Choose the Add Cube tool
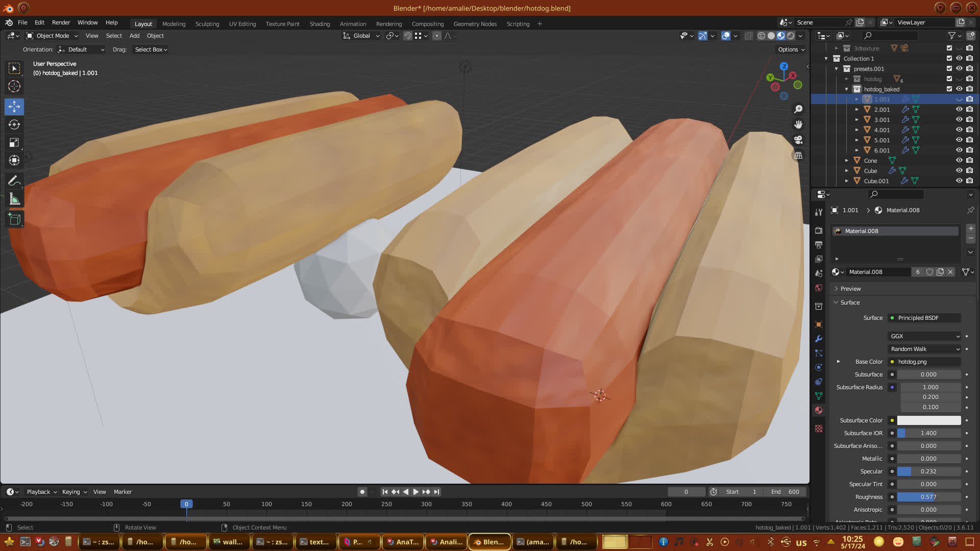Screen dimensions: 980x551 click(14, 219)
